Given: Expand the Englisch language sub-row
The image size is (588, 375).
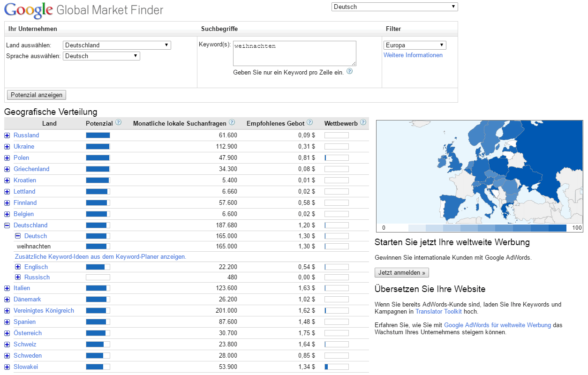Looking at the screenshot, I should [18, 267].
